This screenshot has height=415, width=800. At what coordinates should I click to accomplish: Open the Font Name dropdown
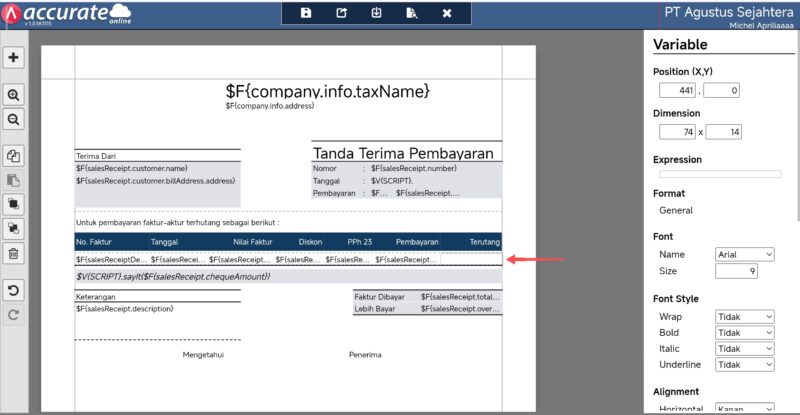tap(745, 255)
